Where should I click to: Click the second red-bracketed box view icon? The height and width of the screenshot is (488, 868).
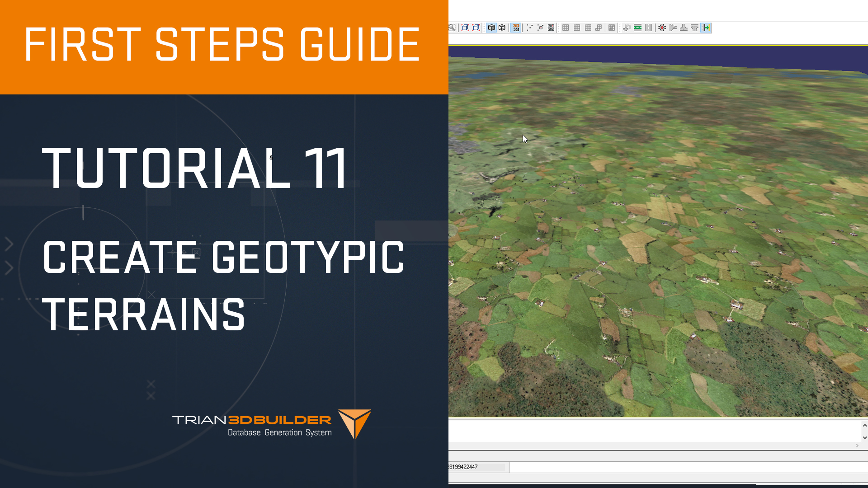point(476,28)
